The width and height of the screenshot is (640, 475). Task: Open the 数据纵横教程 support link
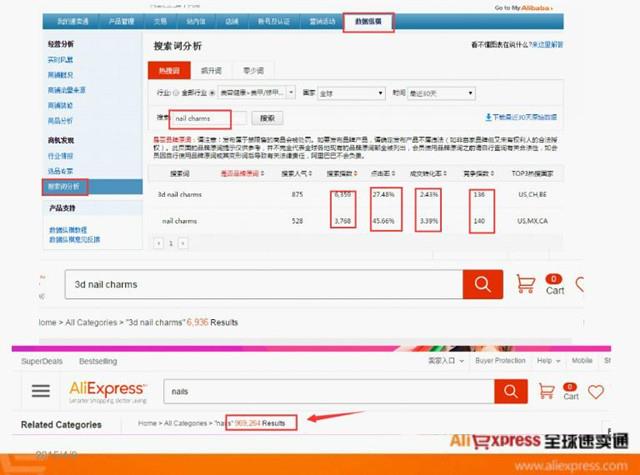[x=68, y=230]
